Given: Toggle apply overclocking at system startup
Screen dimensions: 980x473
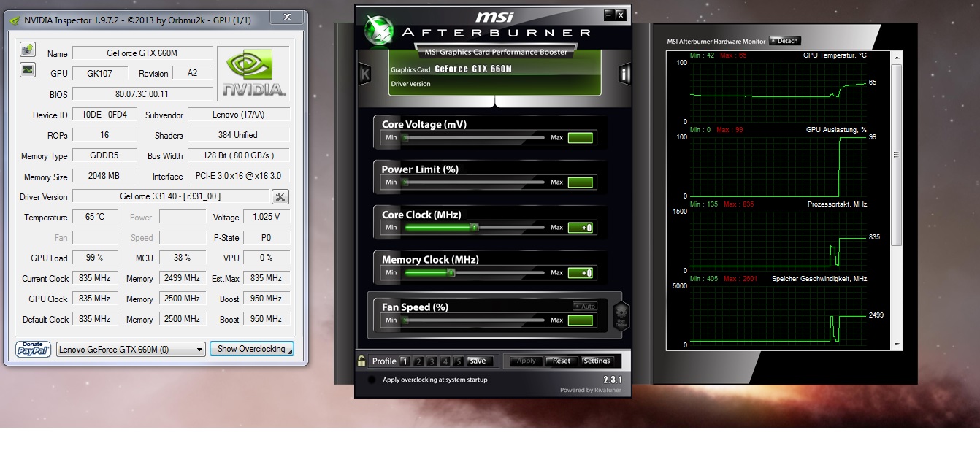Looking at the screenshot, I should click(x=372, y=380).
